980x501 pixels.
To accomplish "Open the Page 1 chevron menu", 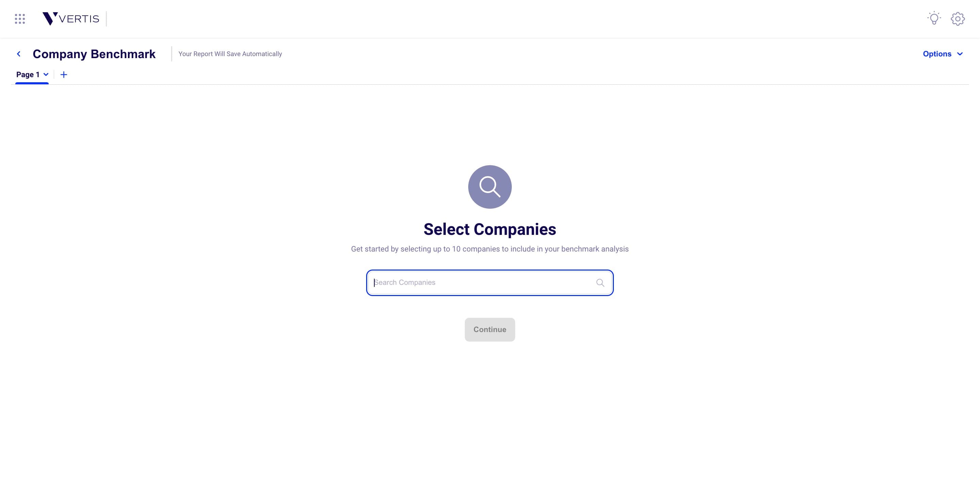I will (46, 74).
